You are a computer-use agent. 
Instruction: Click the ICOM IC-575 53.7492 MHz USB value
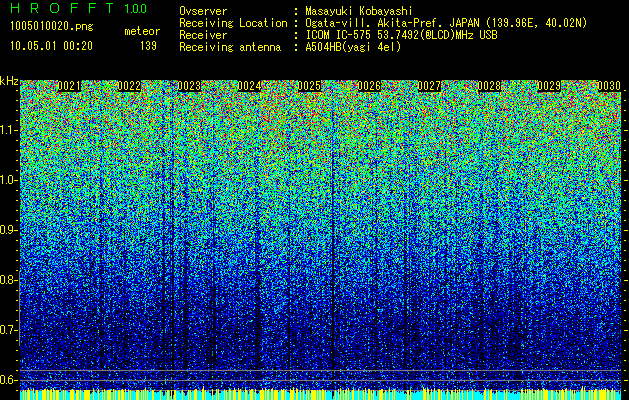pyautogui.click(x=402, y=35)
